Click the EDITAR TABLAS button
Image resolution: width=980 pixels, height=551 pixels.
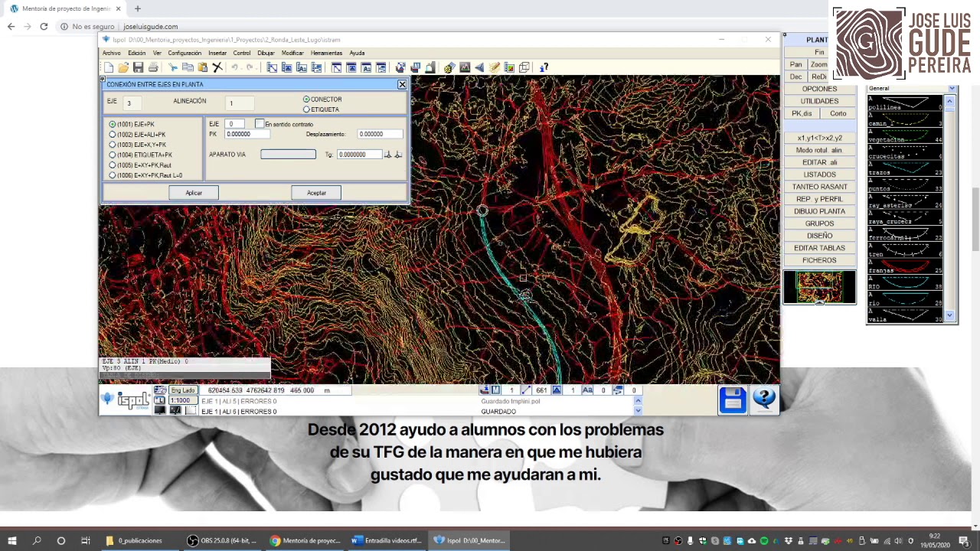(x=819, y=248)
